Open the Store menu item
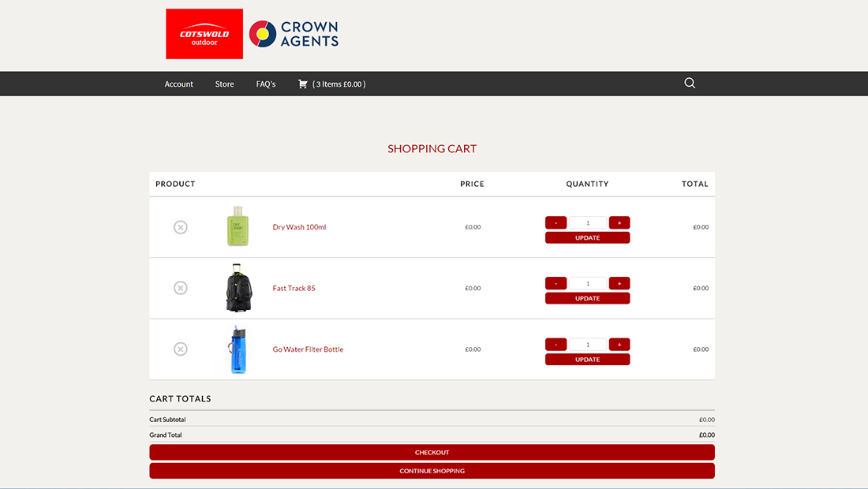This screenshot has width=868, height=489. tap(224, 84)
